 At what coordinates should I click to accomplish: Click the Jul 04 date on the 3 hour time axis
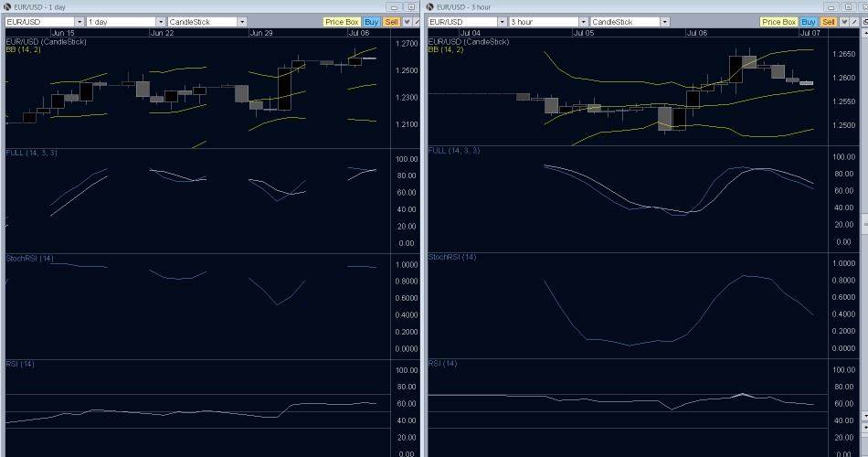click(470, 33)
